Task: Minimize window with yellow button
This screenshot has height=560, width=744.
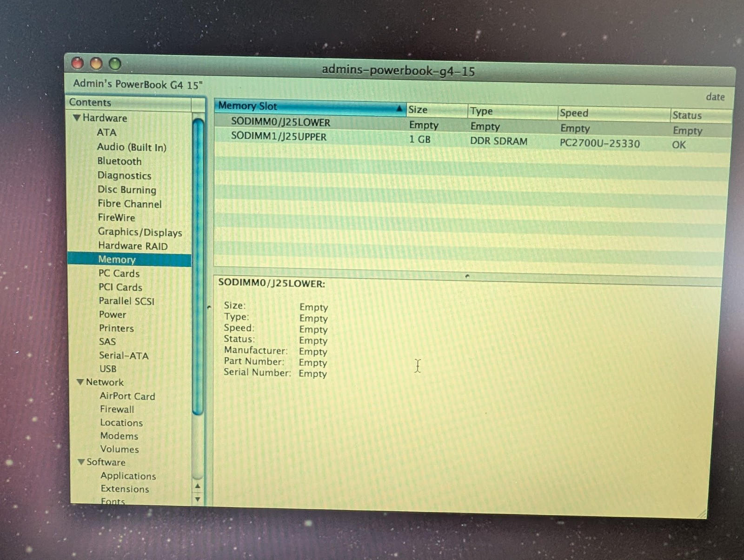Action: click(x=96, y=63)
